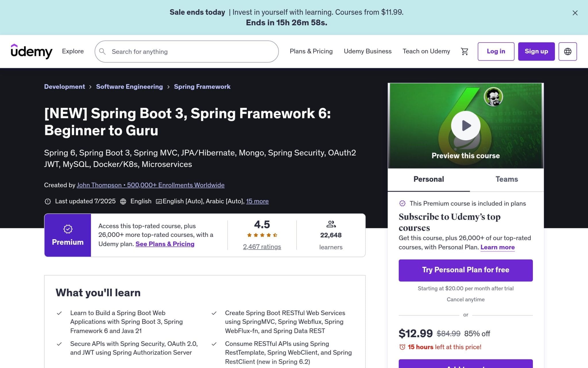Open the Explore menu
Image resolution: width=588 pixels, height=368 pixels.
tap(73, 51)
